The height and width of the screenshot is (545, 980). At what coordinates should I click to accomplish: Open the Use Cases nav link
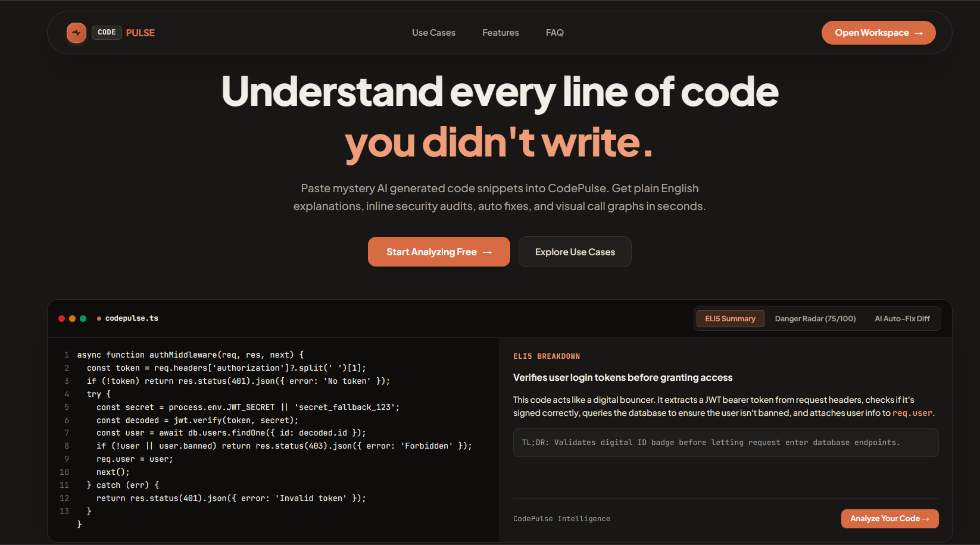433,33
